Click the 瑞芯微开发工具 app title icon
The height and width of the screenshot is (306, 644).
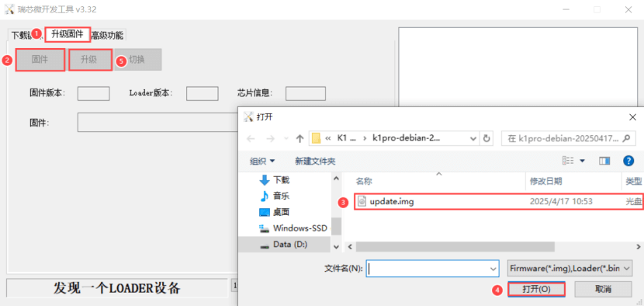(x=9, y=9)
